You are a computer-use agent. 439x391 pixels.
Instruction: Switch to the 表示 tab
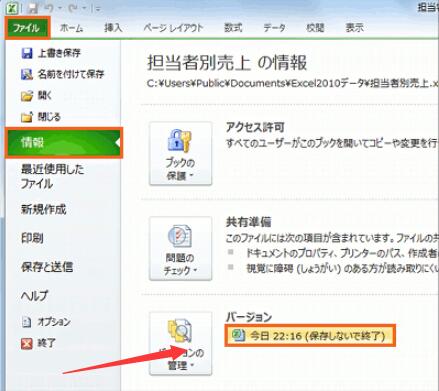(x=354, y=28)
